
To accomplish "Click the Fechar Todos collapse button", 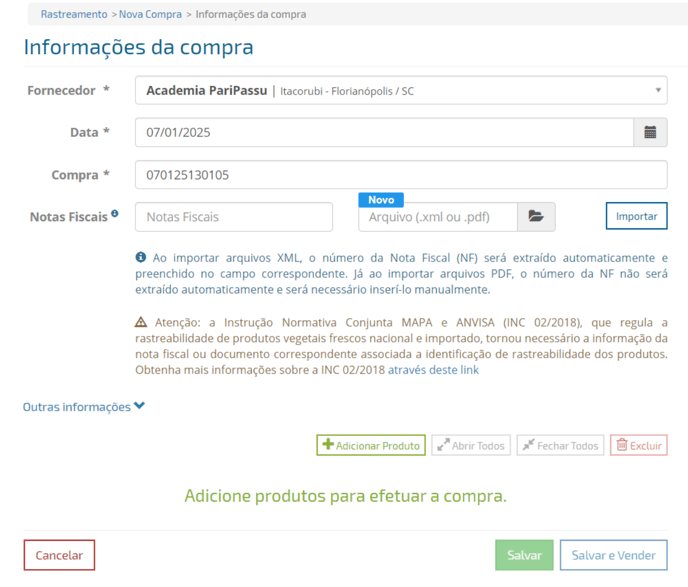I will (560, 445).
